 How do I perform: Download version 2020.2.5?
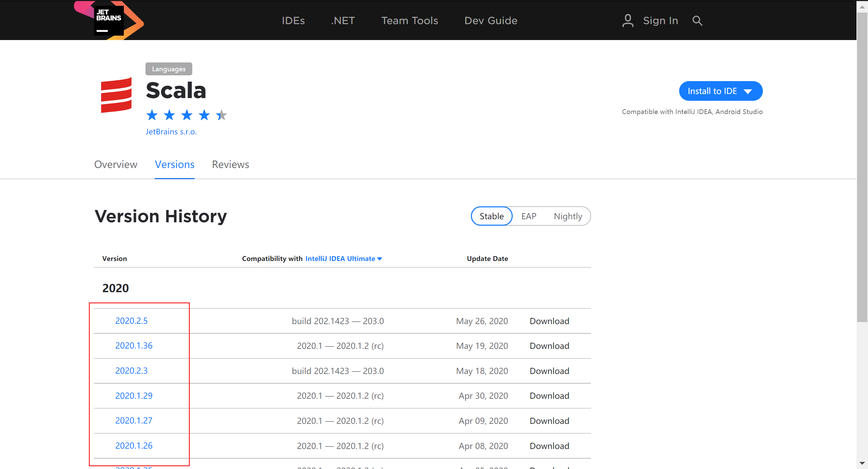click(549, 321)
